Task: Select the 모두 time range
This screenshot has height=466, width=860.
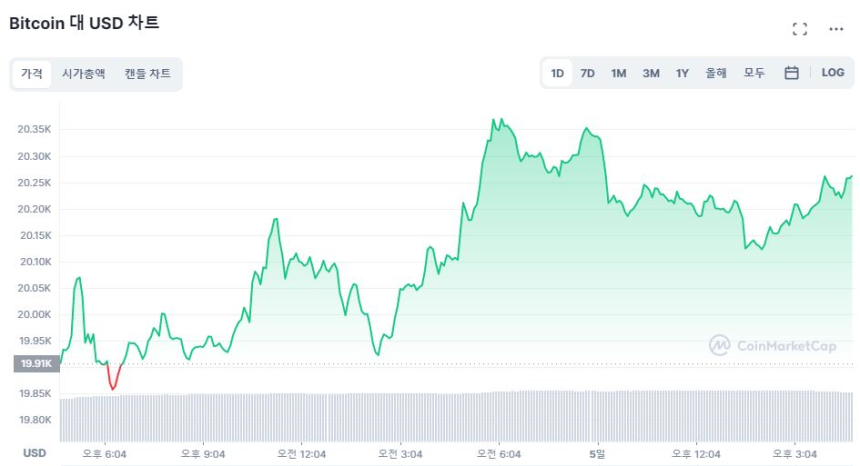Action: coord(754,73)
